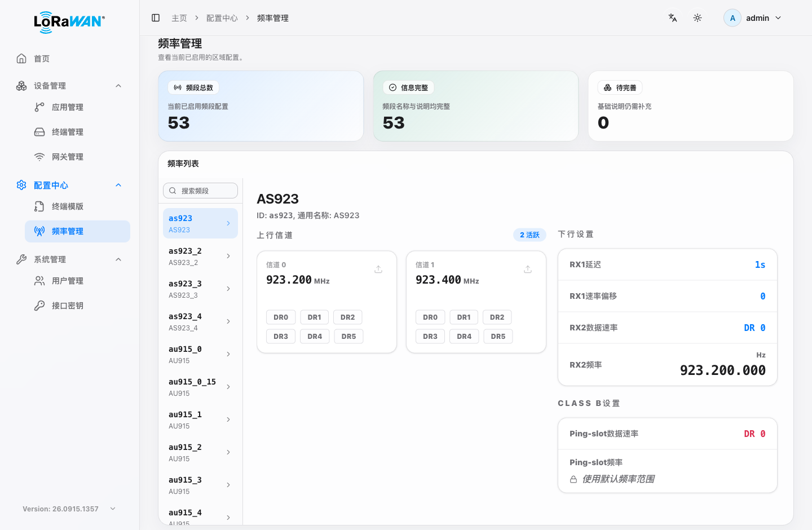This screenshot has width=812, height=530.
Task: Click the DR0 tag in channel 1
Action: [x=430, y=317]
